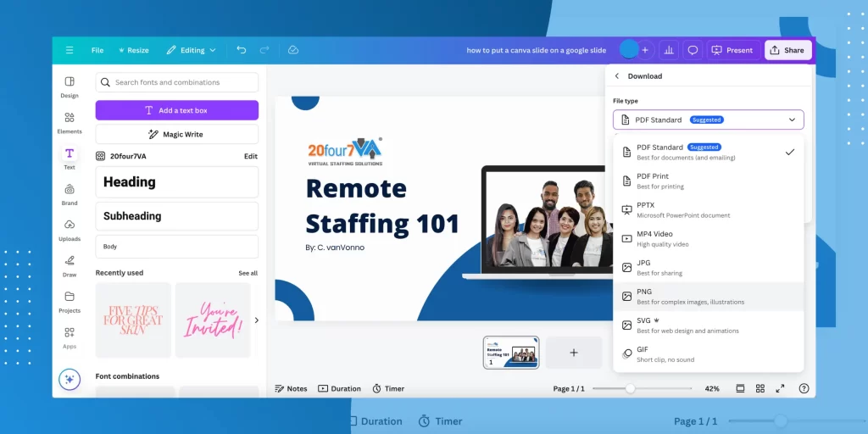
Task: Click the Share button
Action: (x=787, y=50)
